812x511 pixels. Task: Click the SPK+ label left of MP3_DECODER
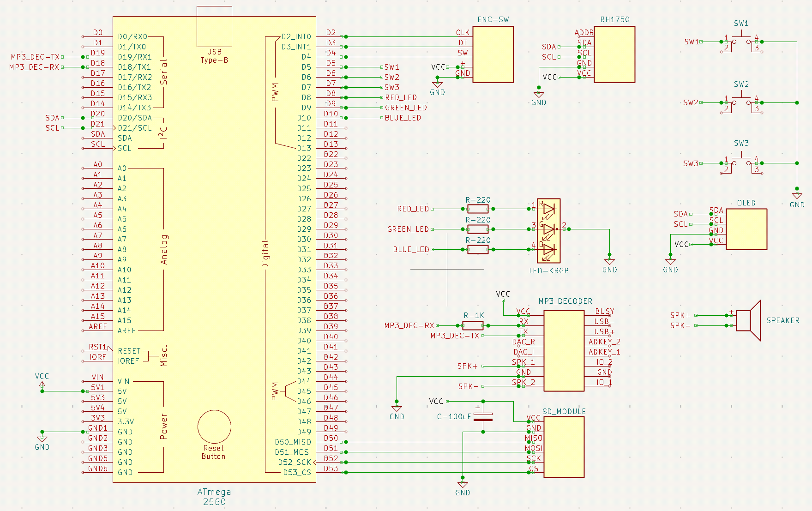coord(468,366)
